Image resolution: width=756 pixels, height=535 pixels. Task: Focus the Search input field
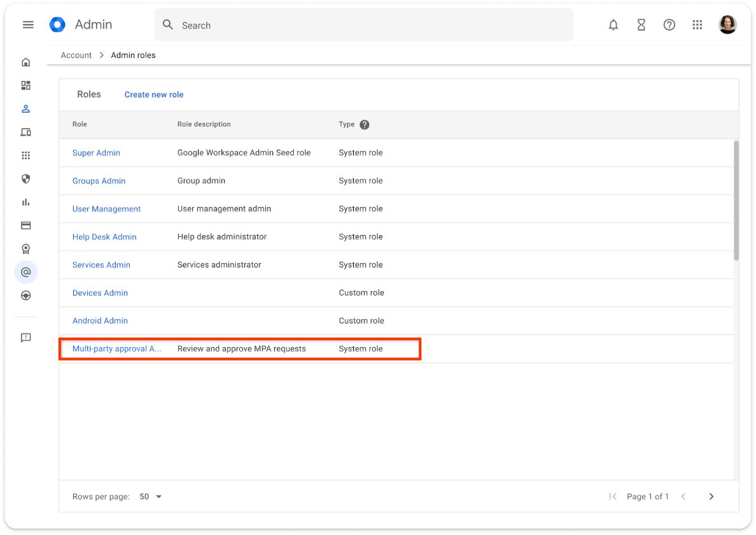364,25
